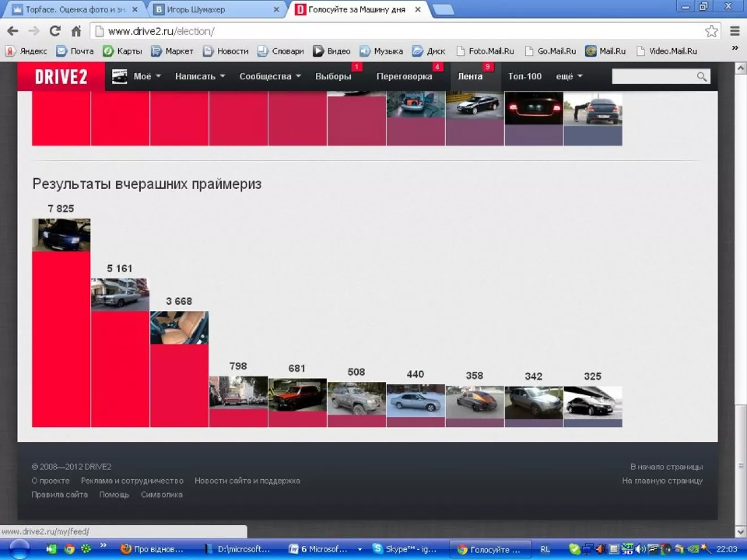This screenshot has height=560, width=747.
Task: Open the Яндекс bookmark
Action: [x=27, y=51]
